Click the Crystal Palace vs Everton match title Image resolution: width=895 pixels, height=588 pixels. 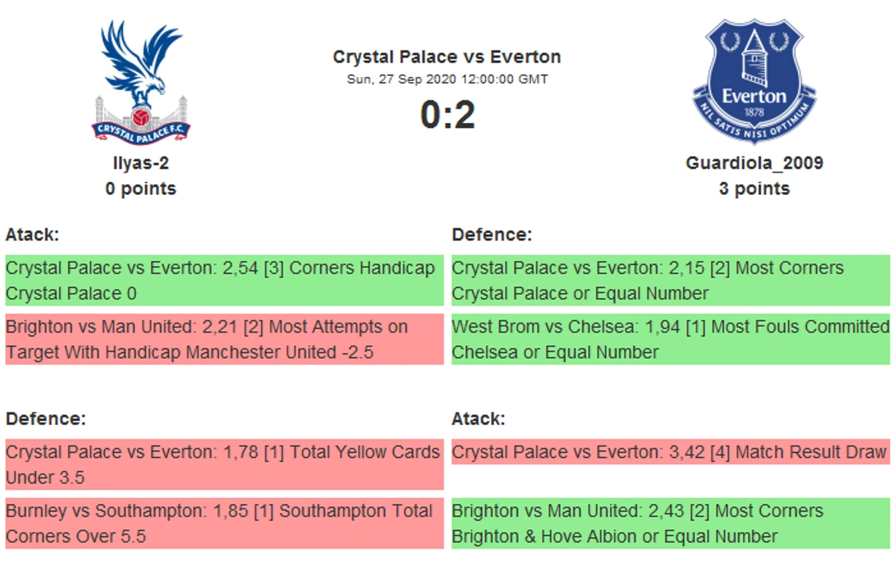(x=446, y=57)
